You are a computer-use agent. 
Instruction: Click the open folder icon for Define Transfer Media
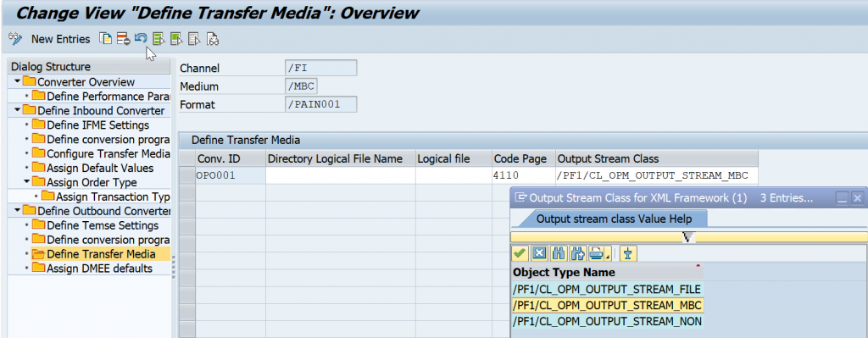pos(38,254)
